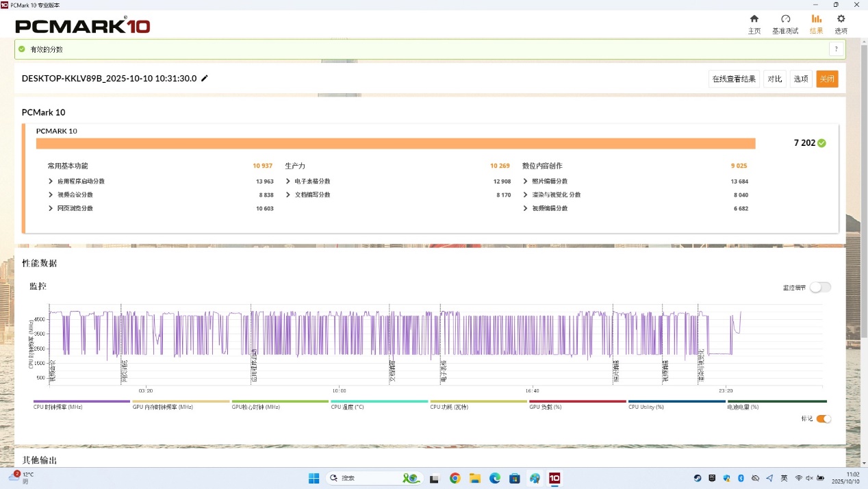Image resolution: width=868 pixels, height=489 pixels.
Task: Open Google Chrome from the taskbar
Action: [x=455, y=478]
